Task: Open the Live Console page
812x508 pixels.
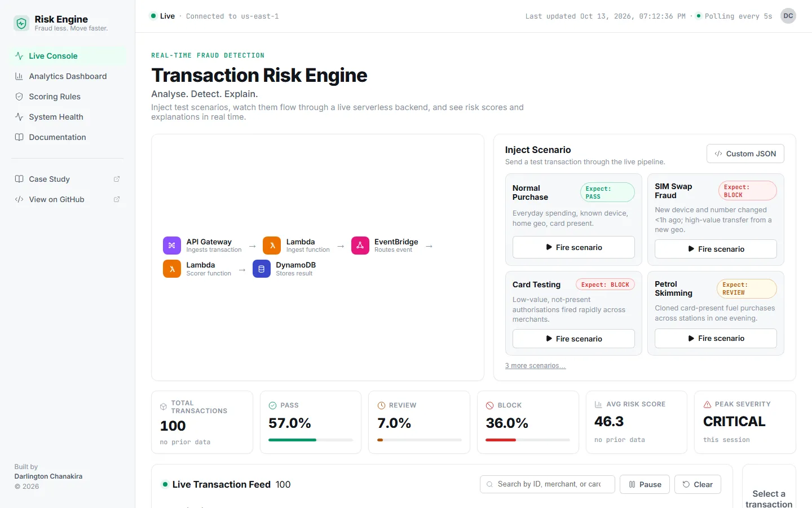Action: coord(68,56)
